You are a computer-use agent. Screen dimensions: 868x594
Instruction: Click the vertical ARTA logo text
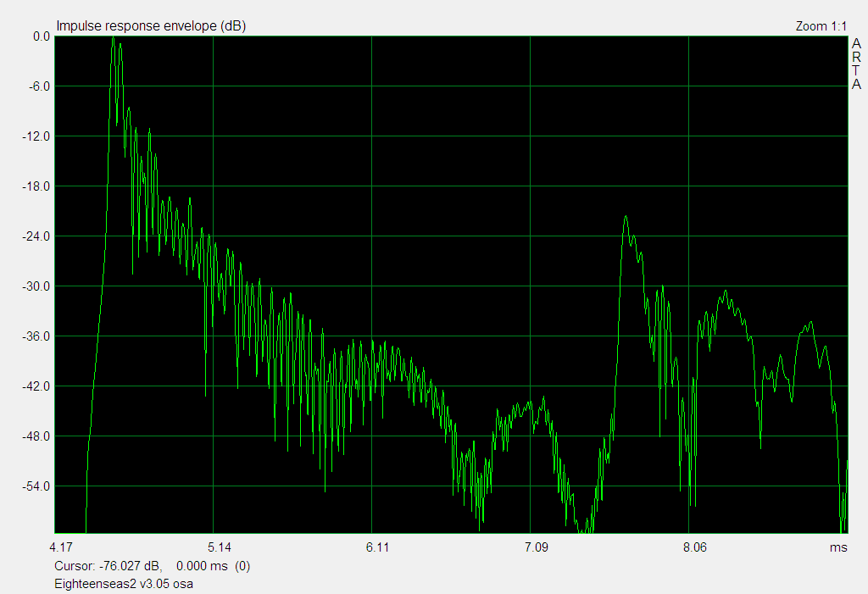(856, 64)
